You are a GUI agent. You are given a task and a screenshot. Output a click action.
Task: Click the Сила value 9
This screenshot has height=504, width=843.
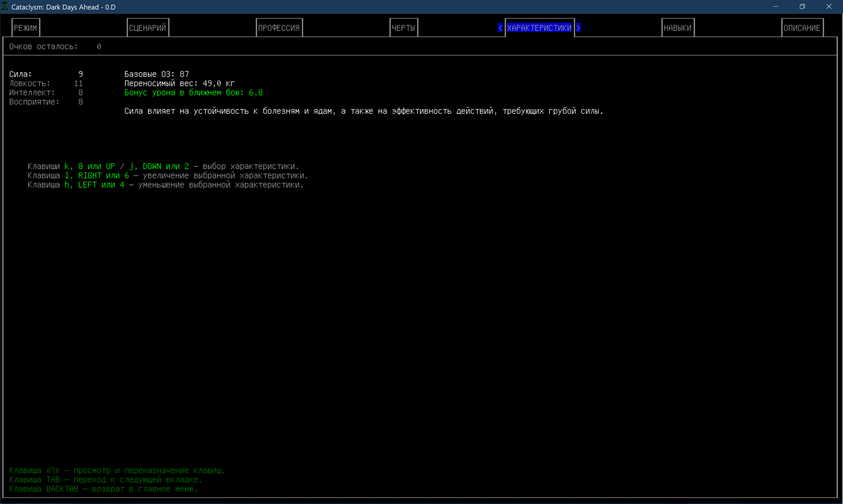pyautogui.click(x=80, y=74)
